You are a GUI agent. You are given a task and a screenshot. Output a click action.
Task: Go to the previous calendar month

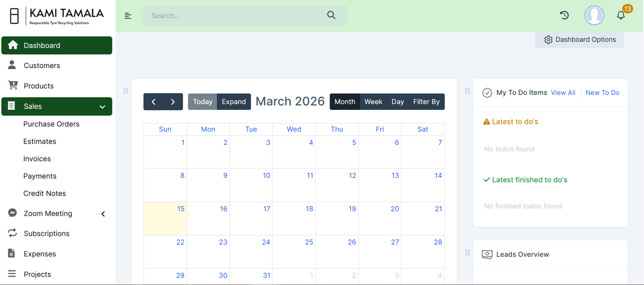[153, 102]
